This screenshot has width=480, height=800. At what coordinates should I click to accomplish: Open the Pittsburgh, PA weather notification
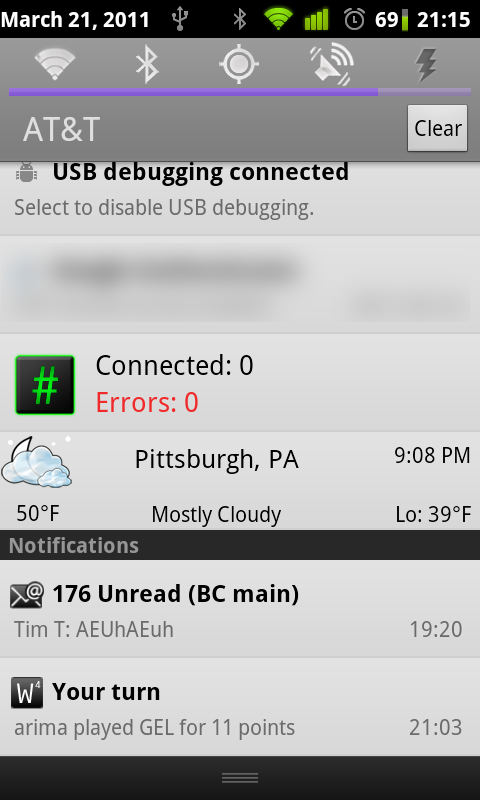[x=240, y=481]
